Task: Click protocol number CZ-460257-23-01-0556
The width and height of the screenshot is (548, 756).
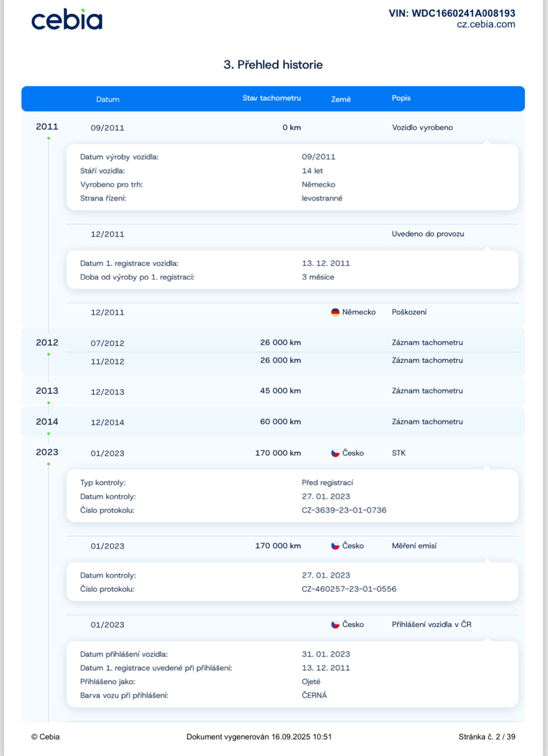Action: click(349, 589)
